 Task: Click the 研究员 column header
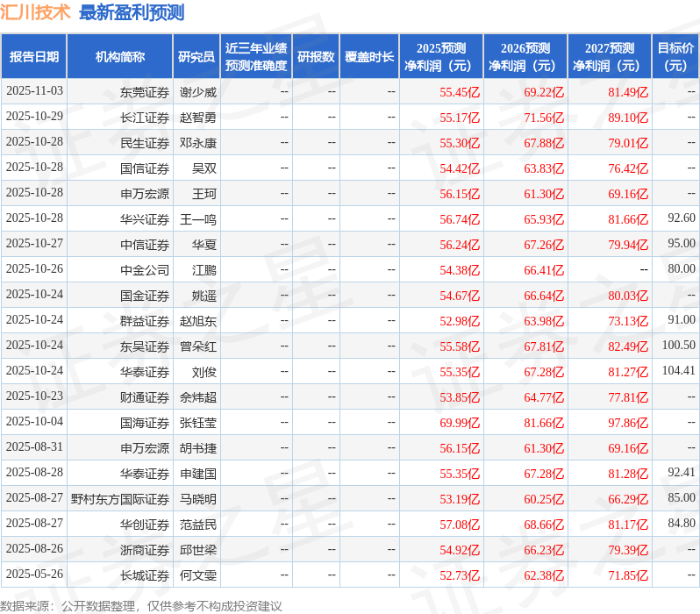pos(196,57)
